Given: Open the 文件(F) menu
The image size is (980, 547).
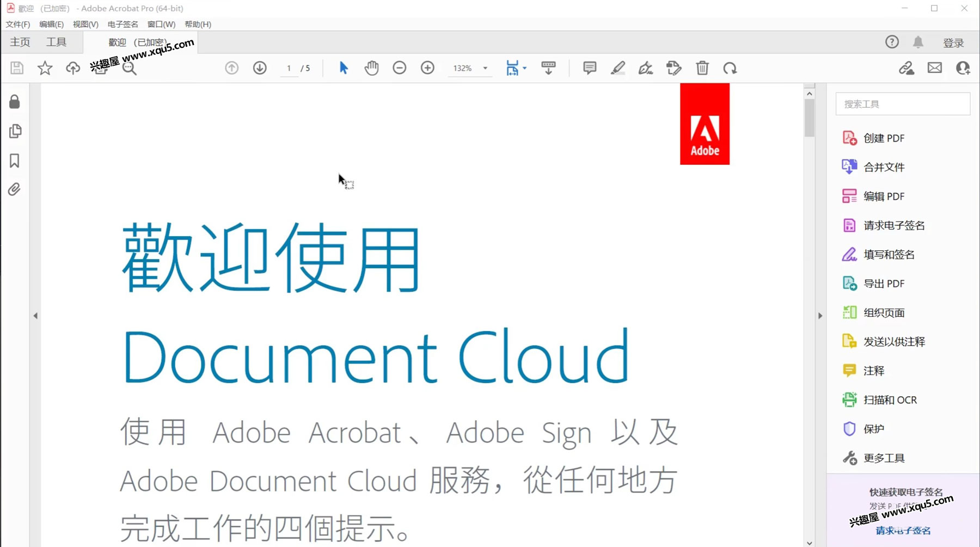Looking at the screenshot, I should pyautogui.click(x=18, y=24).
